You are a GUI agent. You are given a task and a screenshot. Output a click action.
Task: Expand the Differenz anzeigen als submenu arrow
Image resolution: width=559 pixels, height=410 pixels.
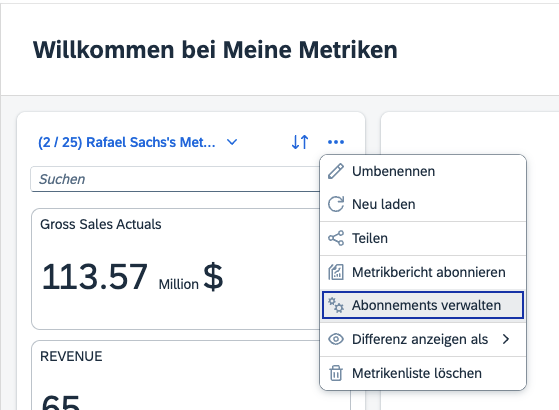[x=506, y=339]
